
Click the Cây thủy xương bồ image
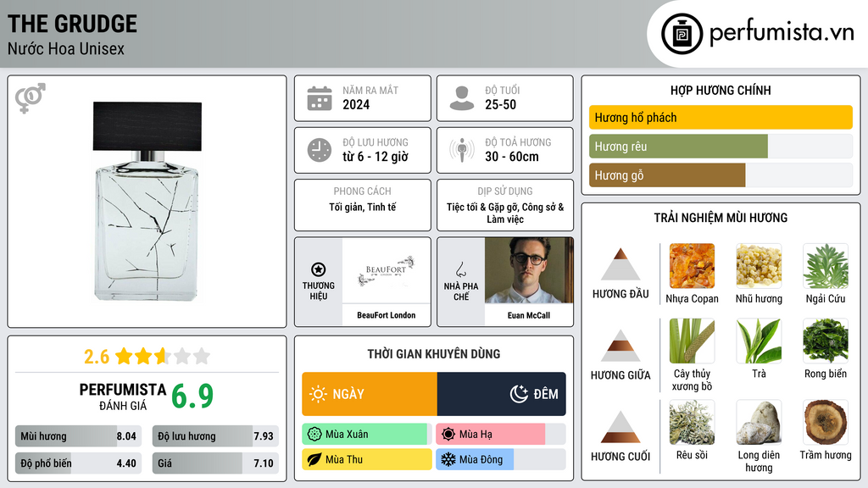(692, 341)
